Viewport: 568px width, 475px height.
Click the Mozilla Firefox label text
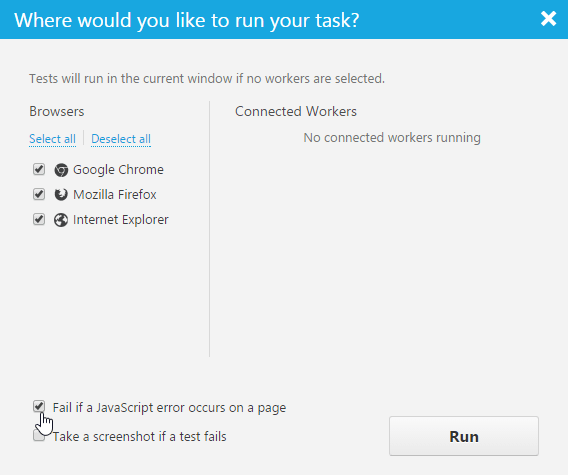coord(115,195)
